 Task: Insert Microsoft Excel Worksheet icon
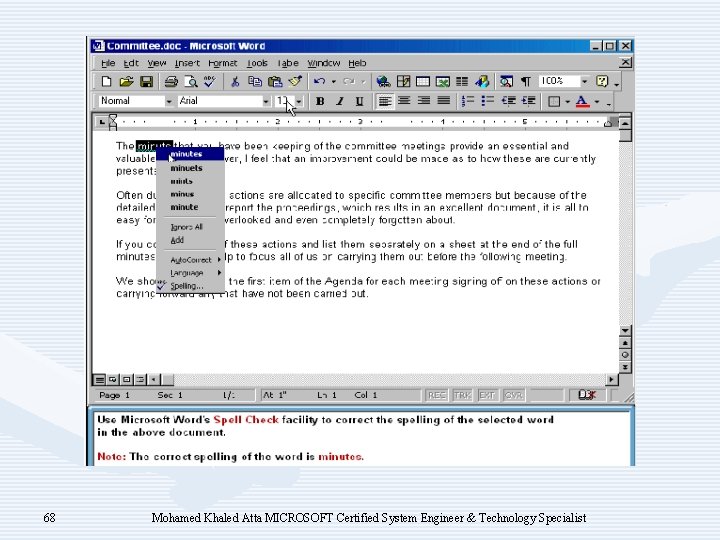[x=442, y=82]
